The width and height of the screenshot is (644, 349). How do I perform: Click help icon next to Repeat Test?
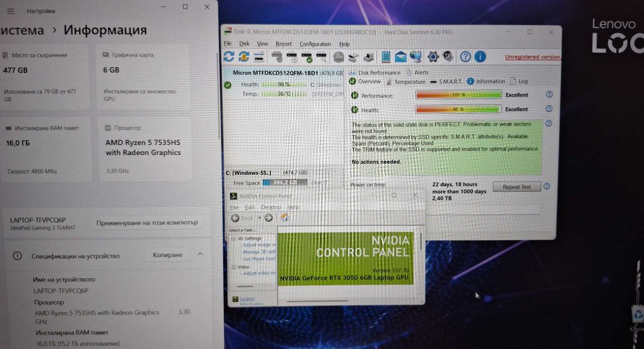click(547, 186)
